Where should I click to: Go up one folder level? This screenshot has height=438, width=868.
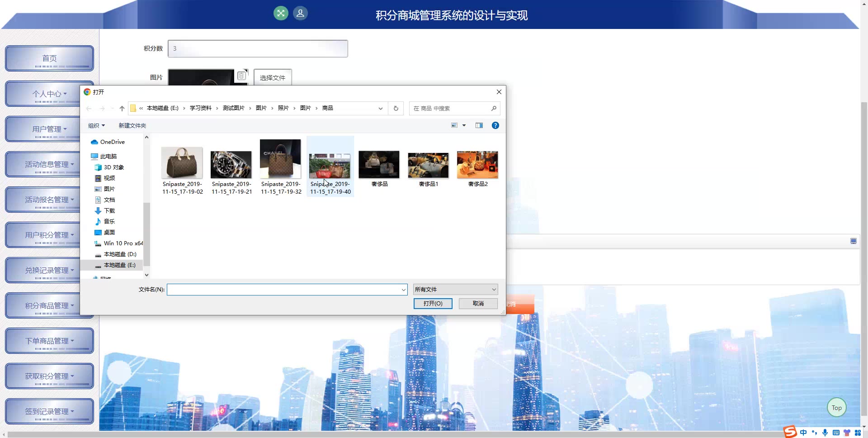122,108
